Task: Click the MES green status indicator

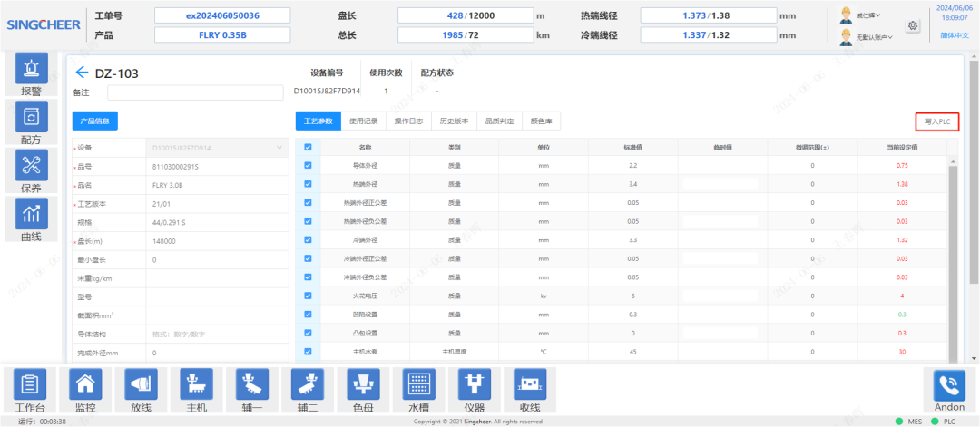Action: 899,422
